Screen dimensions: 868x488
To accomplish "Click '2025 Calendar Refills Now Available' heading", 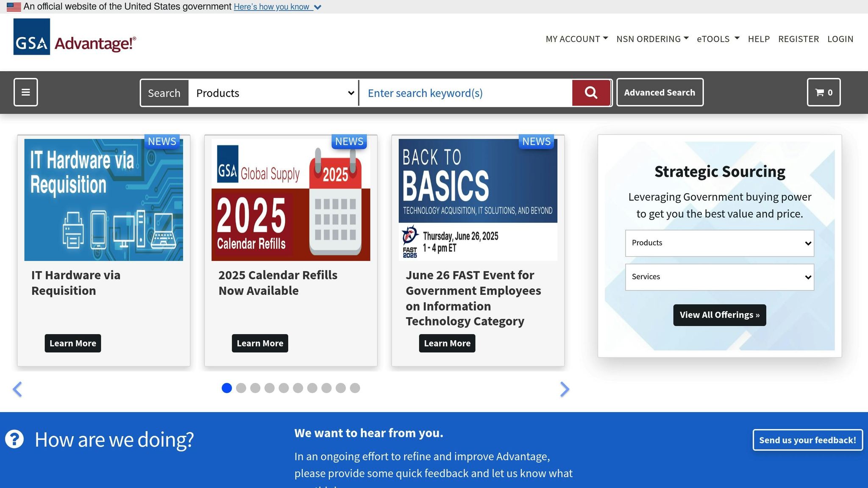I will tap(278, 283).
